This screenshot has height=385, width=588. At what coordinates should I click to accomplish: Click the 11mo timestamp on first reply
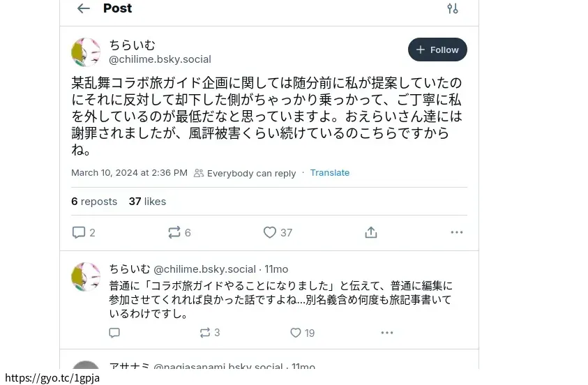point(276,269)
